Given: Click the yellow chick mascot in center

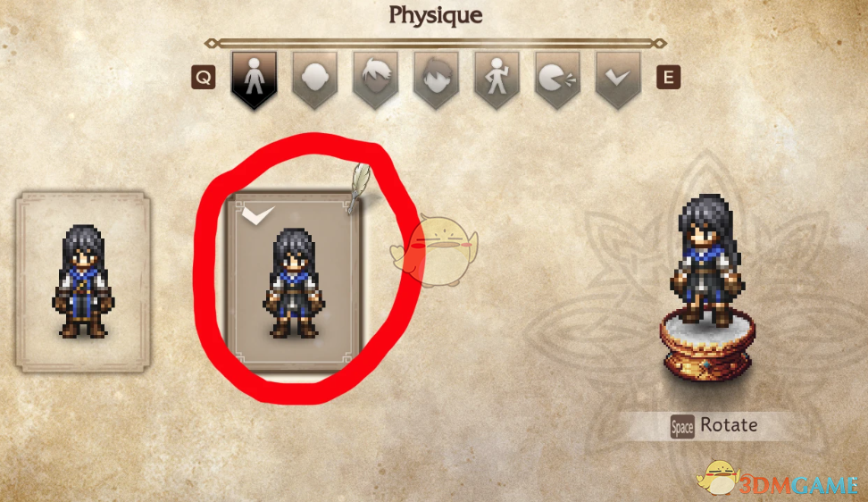Looking at the screenshot, I should tap(435, 250).
